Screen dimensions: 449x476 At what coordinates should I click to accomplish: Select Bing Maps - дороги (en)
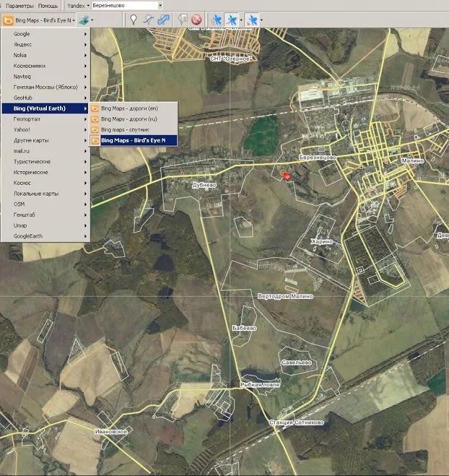coord(133,108)
